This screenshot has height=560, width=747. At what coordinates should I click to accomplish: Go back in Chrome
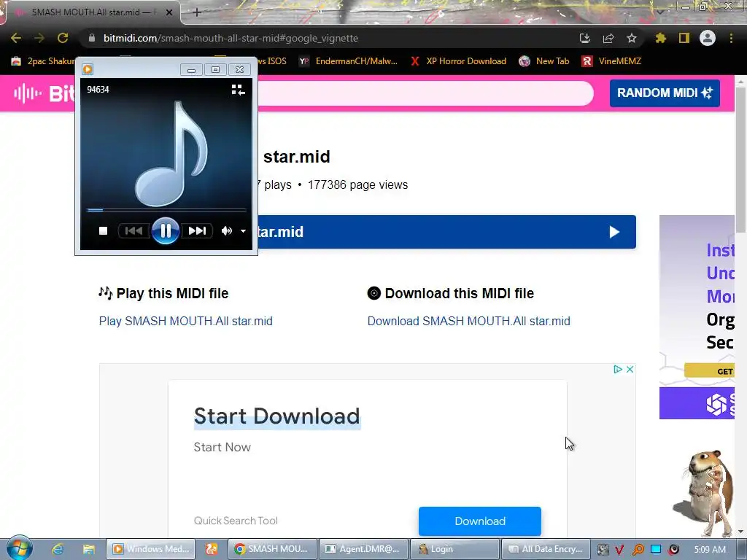pyautogui.click(x=16, y=38)
